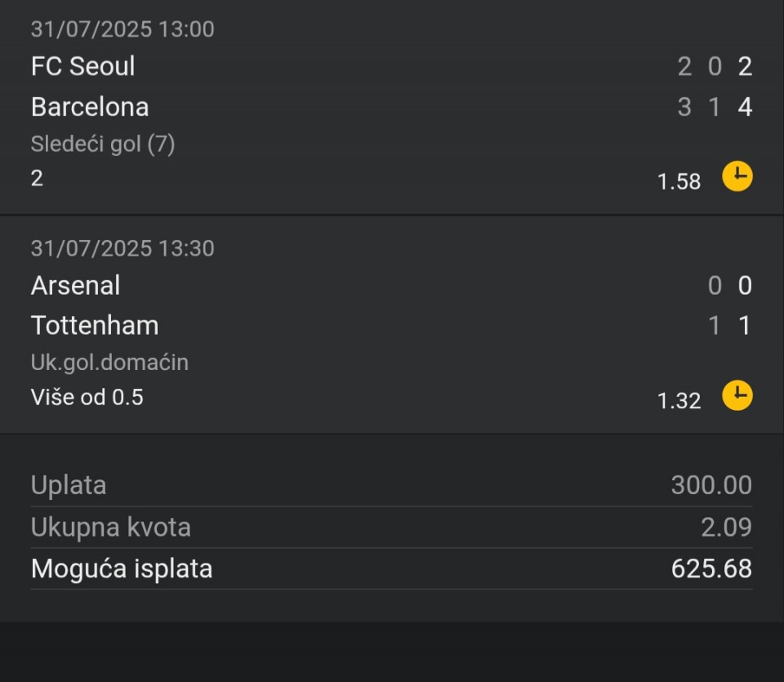The width and height of the screenshot is (784, 682).
Task: Click the 'Sledeći gol (7)' market label
Action: (x=103, y=145)
